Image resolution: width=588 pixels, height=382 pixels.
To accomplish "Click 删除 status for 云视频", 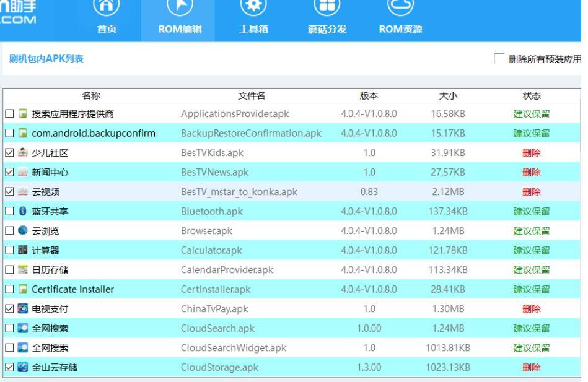I will 531,192.
